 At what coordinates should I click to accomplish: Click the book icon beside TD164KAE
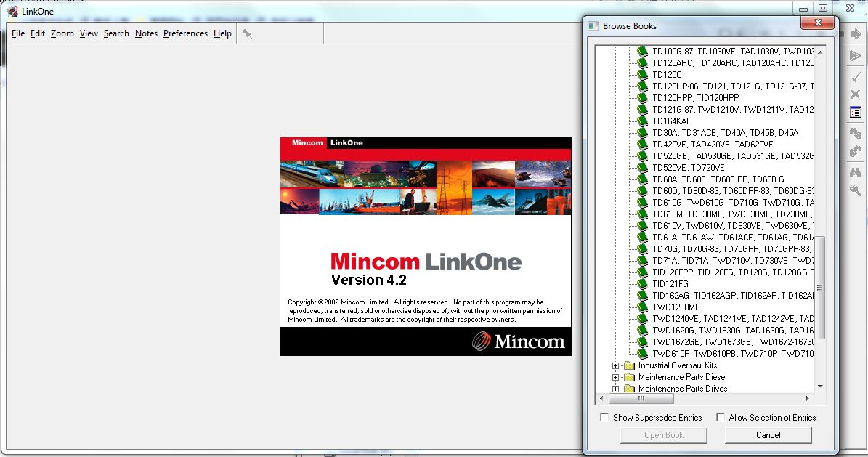642,121
